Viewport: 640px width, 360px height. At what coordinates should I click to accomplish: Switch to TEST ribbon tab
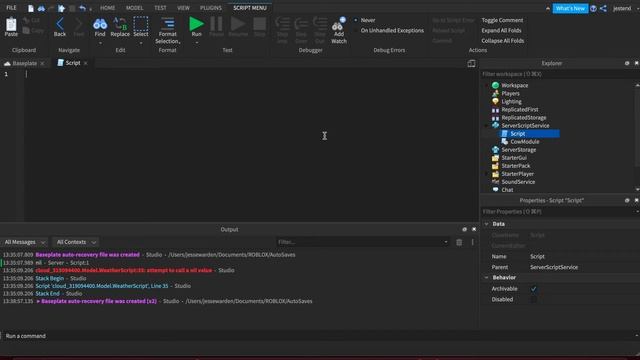point(160,8)
